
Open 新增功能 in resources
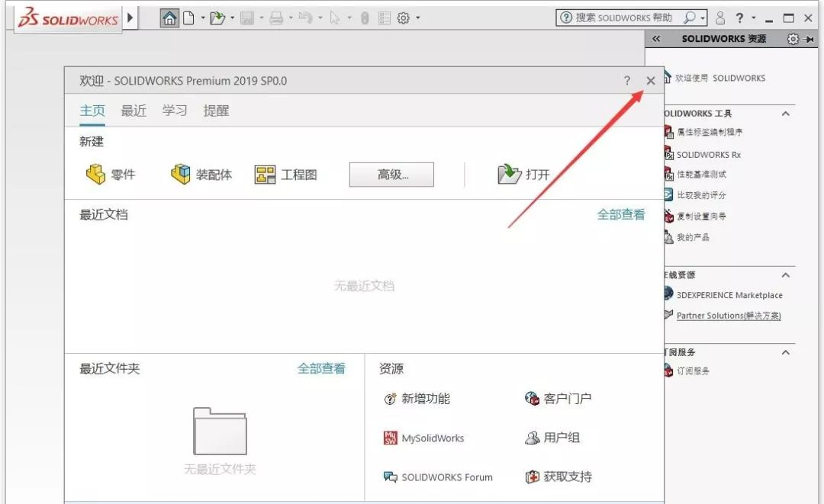(x=417, y=399)
